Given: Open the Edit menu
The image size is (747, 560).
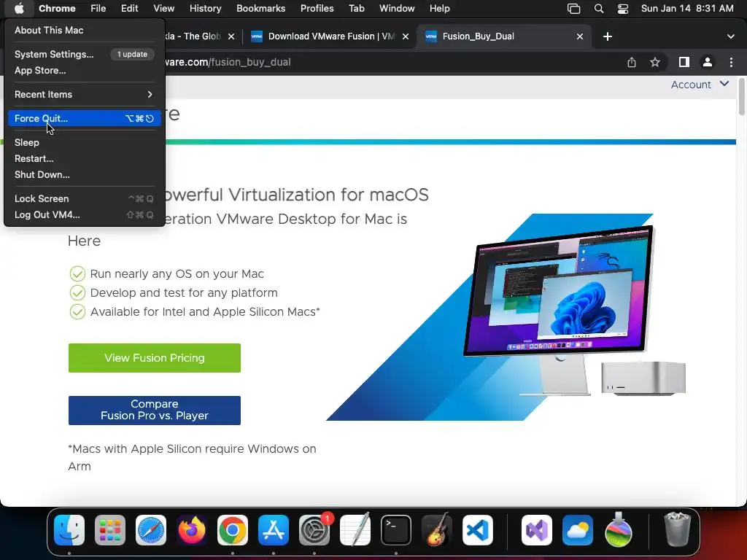Looking at the screenshot, I should click(129, 9).
